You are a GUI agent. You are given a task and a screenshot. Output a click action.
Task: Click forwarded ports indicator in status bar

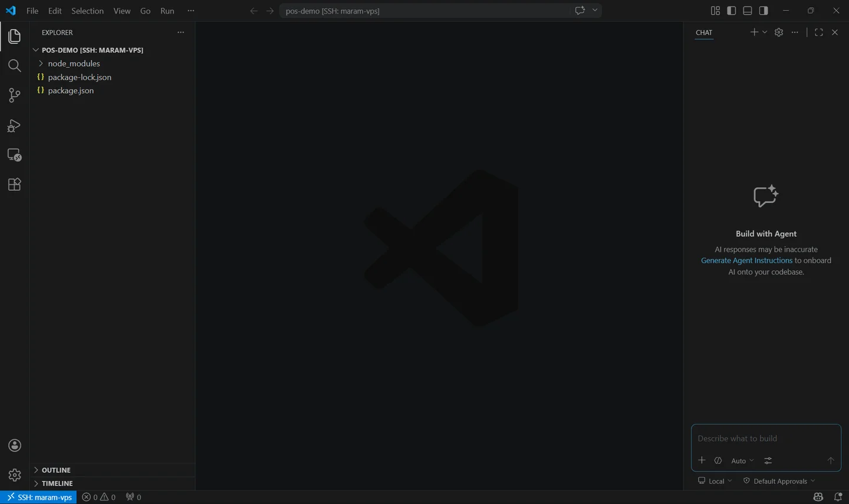[x=133, y=497]
